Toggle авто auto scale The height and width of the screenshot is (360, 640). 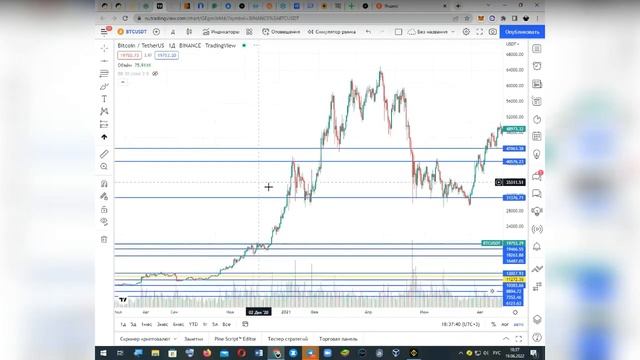point(518,324)
